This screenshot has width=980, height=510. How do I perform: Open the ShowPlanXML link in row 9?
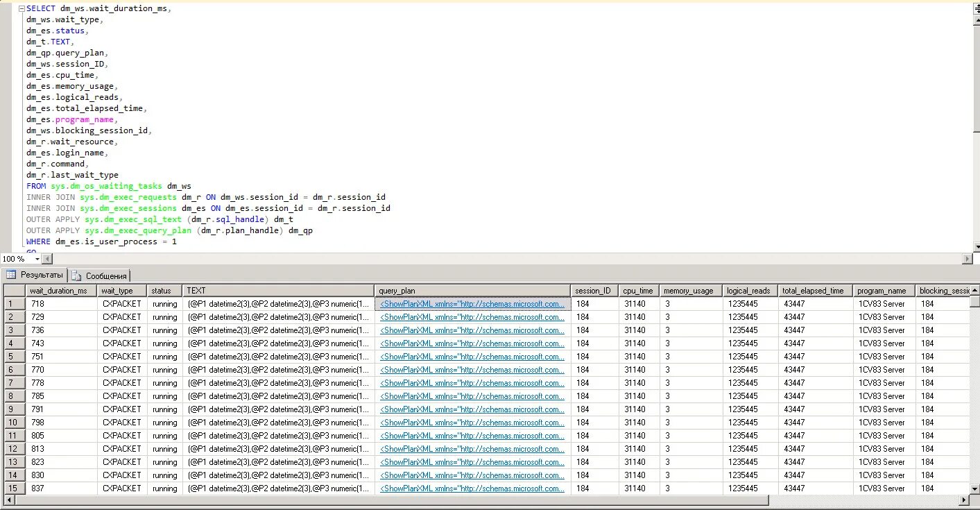tap(472, 409)
